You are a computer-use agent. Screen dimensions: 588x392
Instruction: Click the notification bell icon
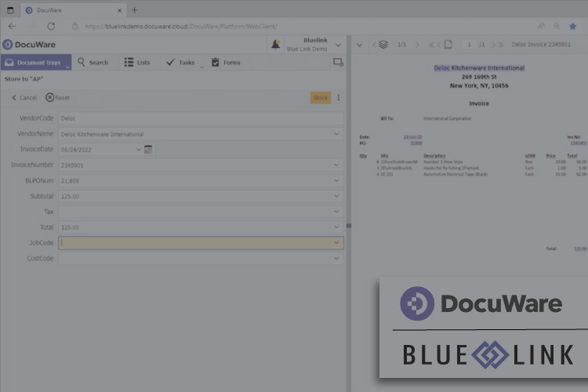point(275,45)
